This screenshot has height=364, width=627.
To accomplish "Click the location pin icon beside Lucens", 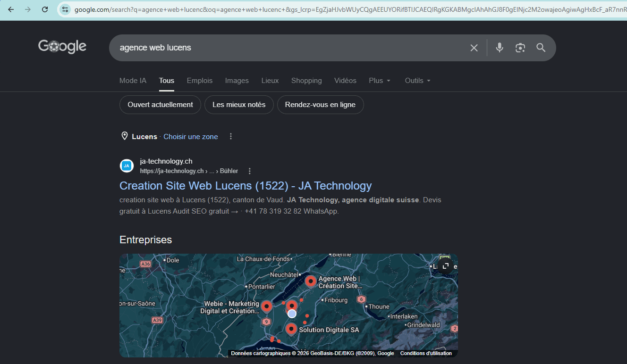I will [125, 136].
